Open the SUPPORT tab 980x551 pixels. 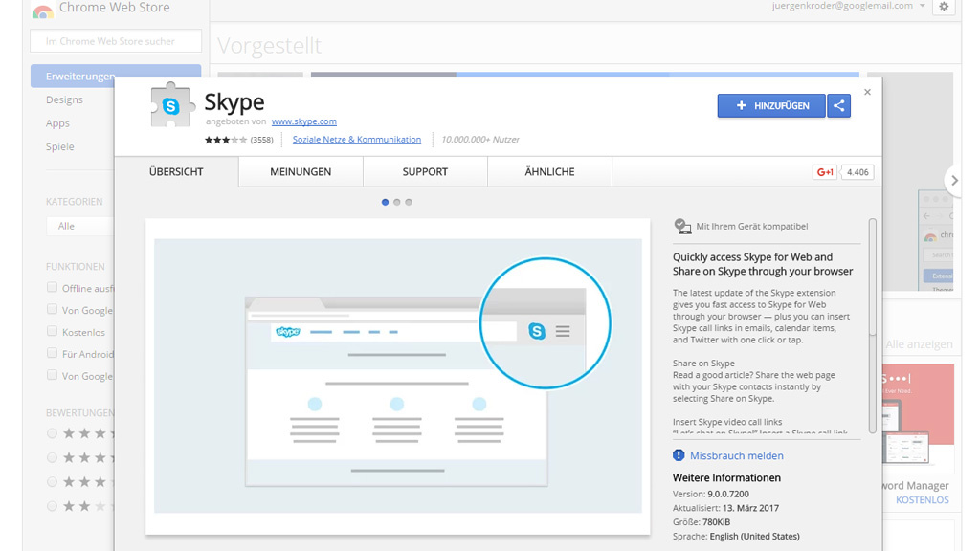424,172
